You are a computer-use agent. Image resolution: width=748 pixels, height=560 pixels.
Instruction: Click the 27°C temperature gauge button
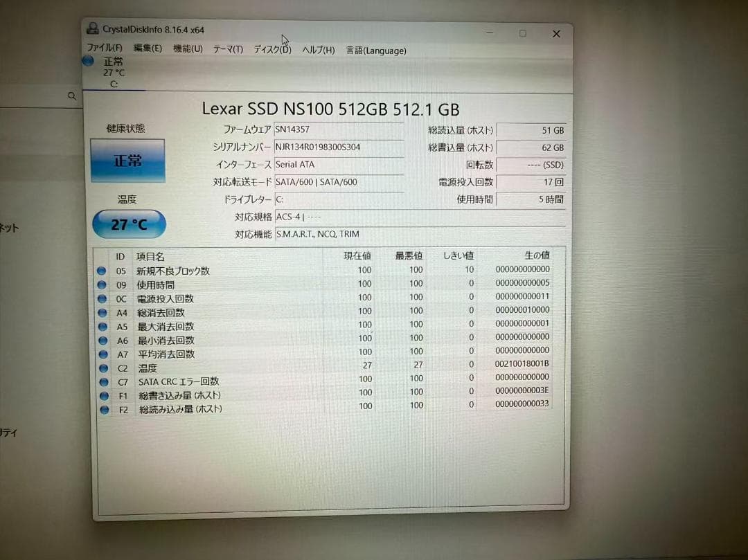tap(129, 224)
